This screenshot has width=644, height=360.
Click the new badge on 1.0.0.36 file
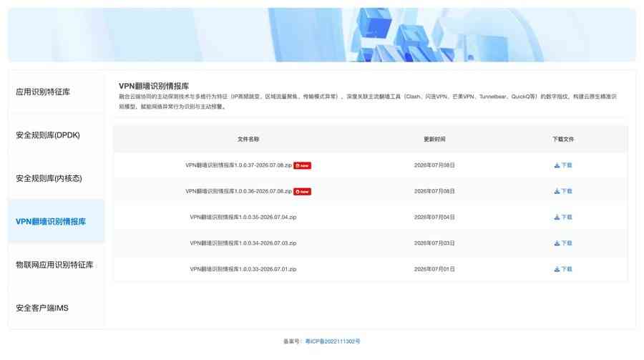coord(302,192)
